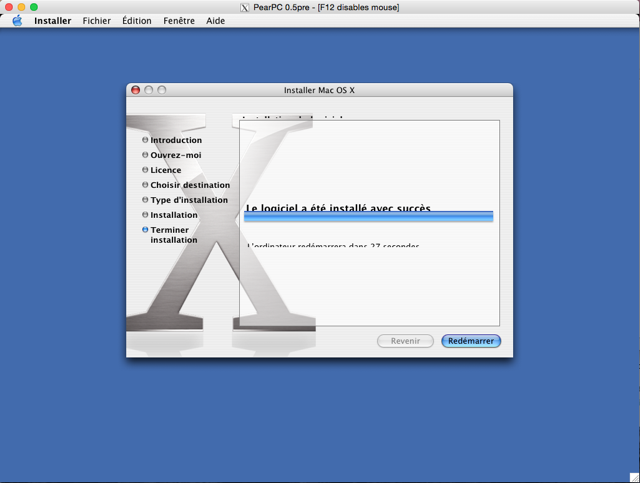The width and height of the screenshot is (640, 483).
Task: Click the Licence step label
Action: (166, 170)
